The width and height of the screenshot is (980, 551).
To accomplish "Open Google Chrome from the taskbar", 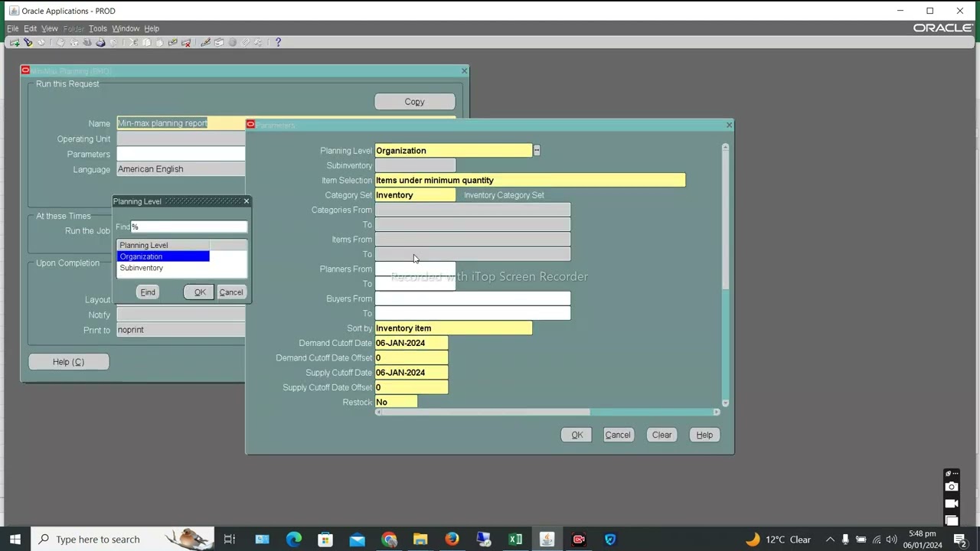I will (x=389, y=540).
